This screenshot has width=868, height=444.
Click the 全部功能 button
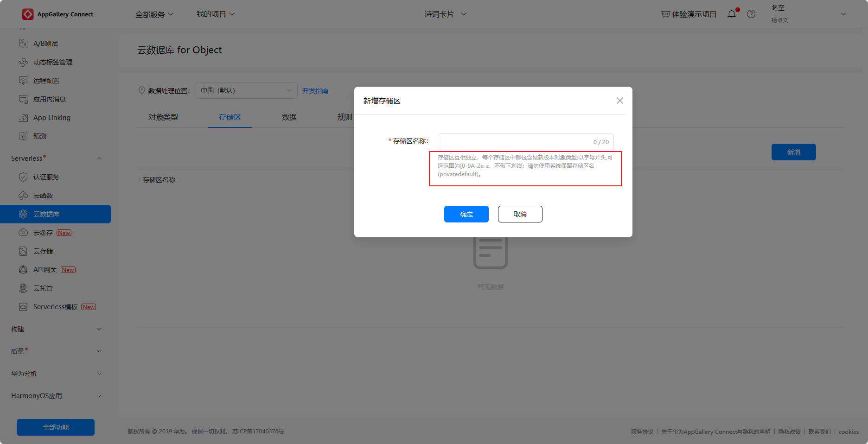click(56, 427)
